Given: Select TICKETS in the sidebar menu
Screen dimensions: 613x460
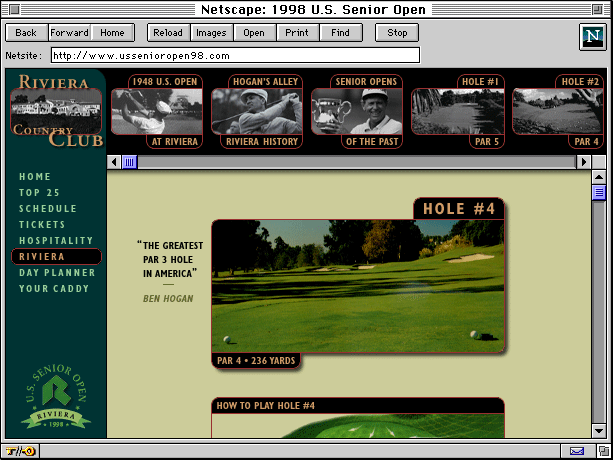Looking at the screenshot, I should tap(42, 225).
